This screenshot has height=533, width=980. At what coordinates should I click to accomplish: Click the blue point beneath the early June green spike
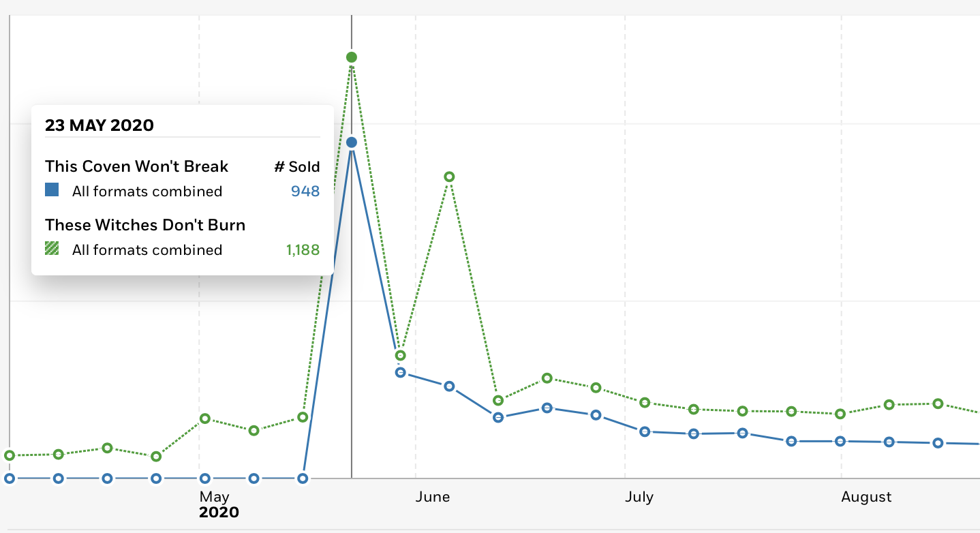point(449,386)
